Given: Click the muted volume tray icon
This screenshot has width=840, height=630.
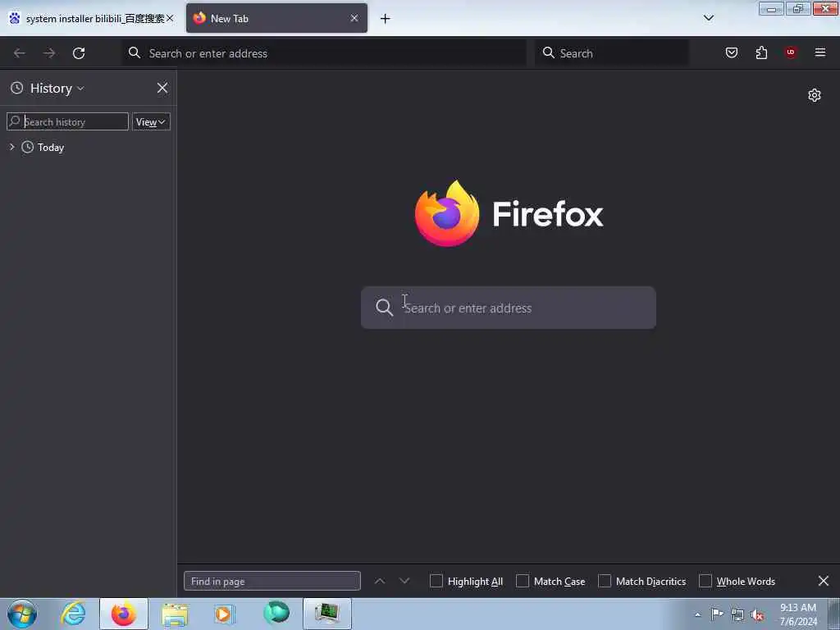Looking at the screenshot, I should tap(757, 615).
